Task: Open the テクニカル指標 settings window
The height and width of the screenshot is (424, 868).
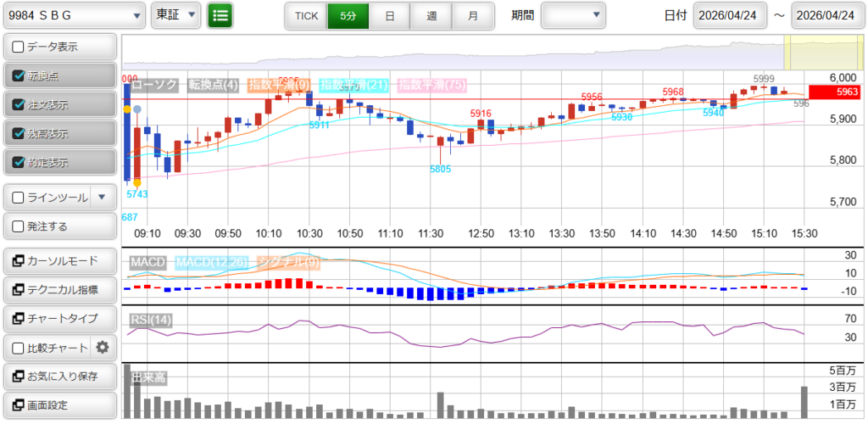Action: point(59,290)
